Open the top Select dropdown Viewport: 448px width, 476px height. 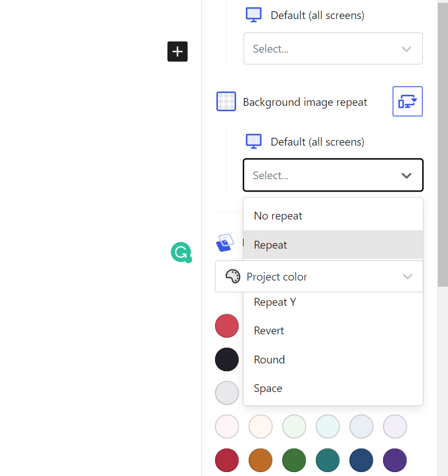333,49
